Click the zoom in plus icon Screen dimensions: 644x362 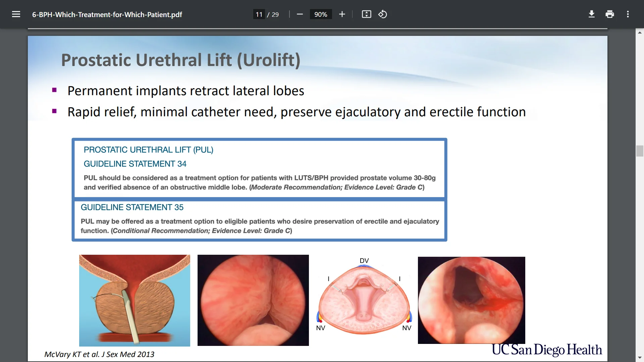coord(342,14)
